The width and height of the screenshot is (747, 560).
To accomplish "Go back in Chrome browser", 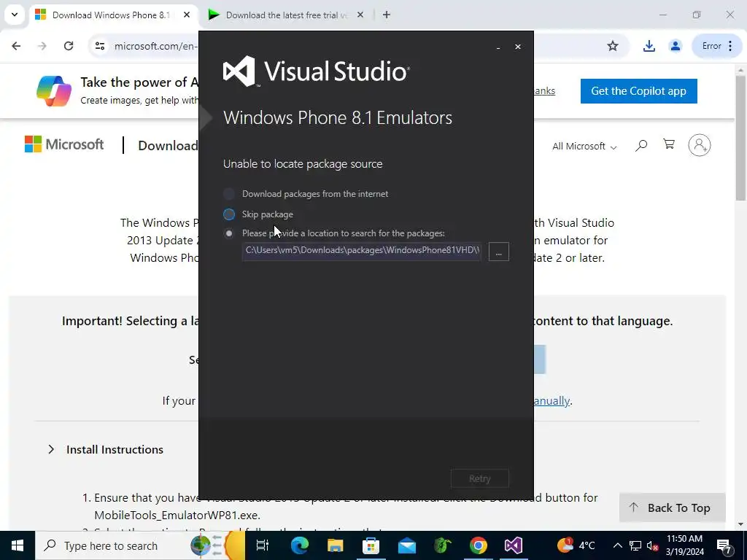I will pos(16,46).
